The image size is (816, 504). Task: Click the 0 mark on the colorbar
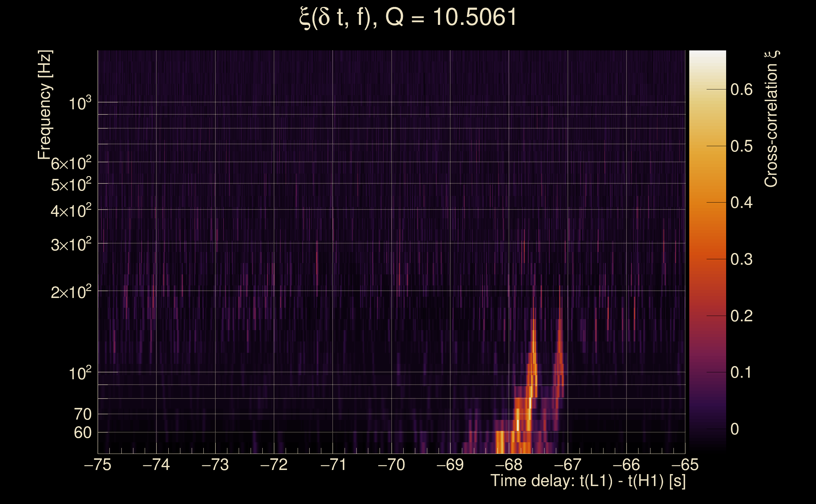click(735, 429)
